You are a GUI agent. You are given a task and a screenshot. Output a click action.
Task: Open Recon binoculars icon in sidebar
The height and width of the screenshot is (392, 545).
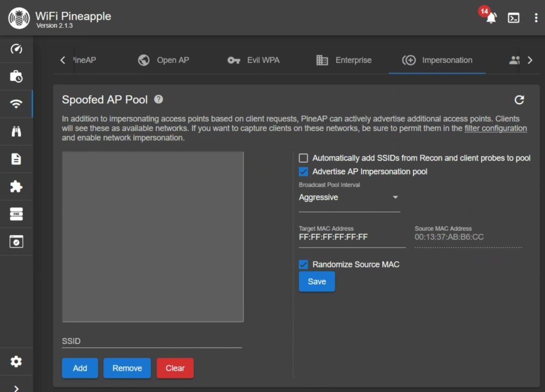(x=16, y=131)
